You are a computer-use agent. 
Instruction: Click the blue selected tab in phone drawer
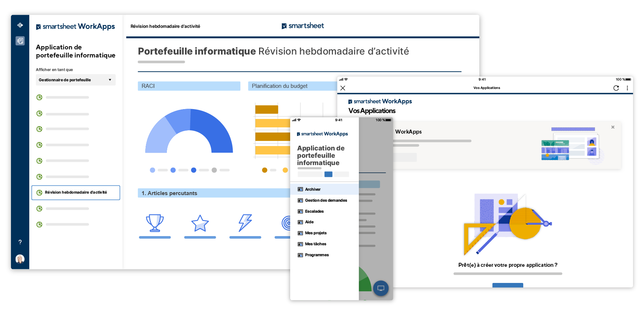(329, 174)
